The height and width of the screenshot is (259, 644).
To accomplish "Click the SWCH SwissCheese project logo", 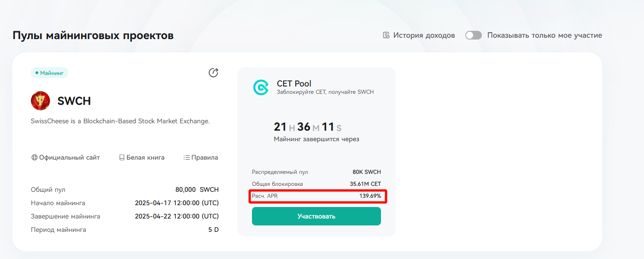I will point(41,101).
